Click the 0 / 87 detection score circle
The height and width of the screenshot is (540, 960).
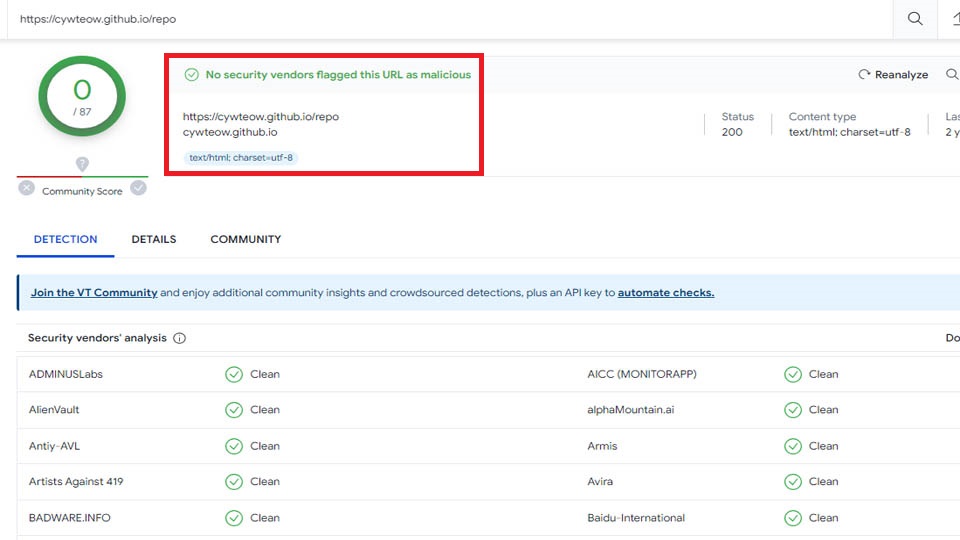tap(82, 96)
